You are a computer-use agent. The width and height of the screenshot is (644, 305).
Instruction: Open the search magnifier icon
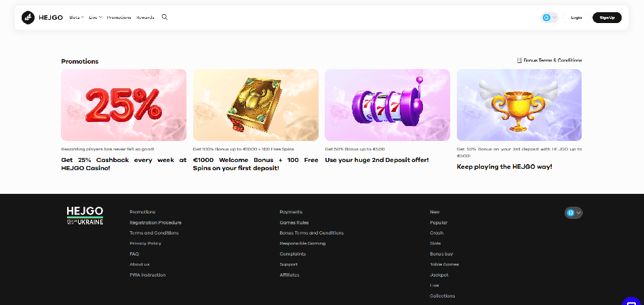(x=164, y=17)
